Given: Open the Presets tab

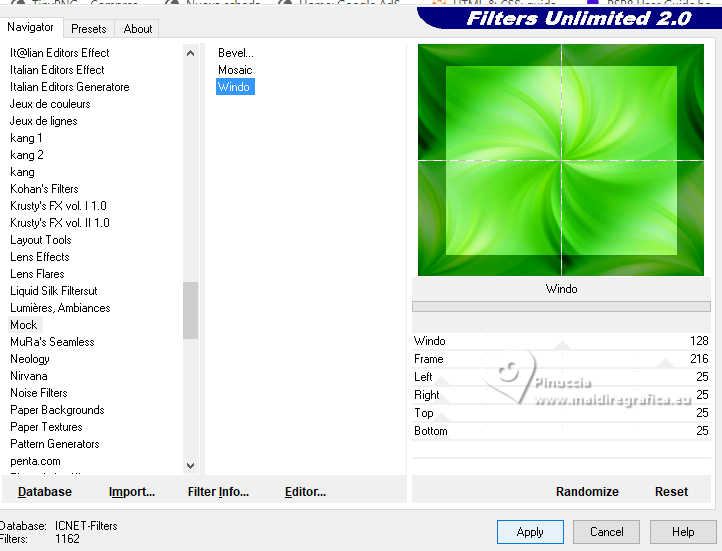Looking at the screenshot, I should pyautogui.click(x=88, y=29).
